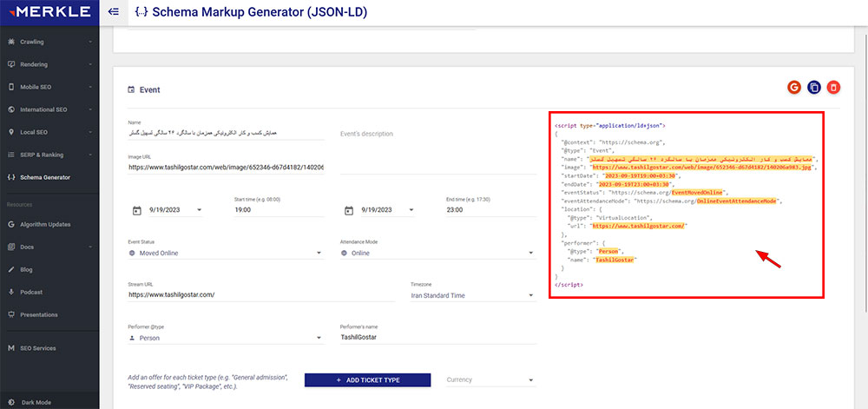The width and height of the screenshot is (868, 409).
Task: Open the Timezone dropdown showing Iran Standard Time
Action: tap(473, 295)
